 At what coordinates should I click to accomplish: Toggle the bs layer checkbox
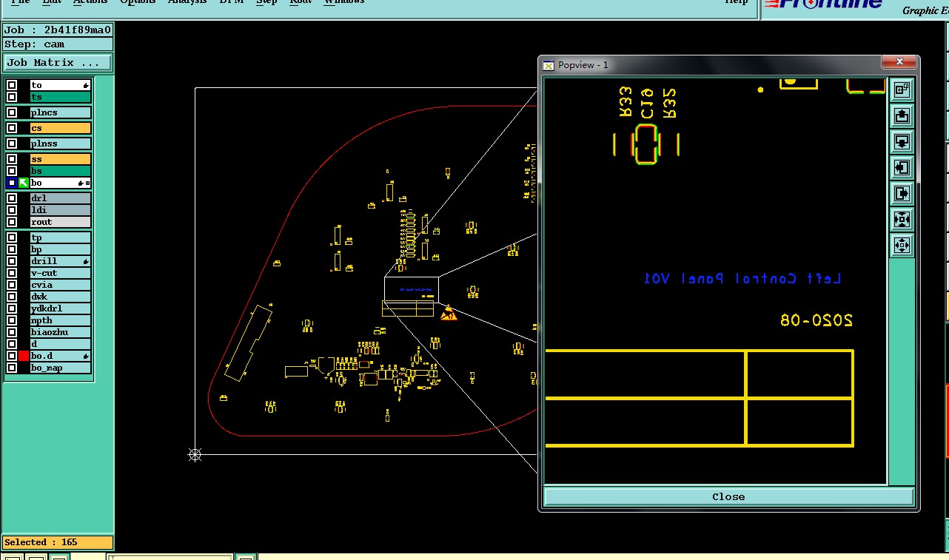pos(12,171)
